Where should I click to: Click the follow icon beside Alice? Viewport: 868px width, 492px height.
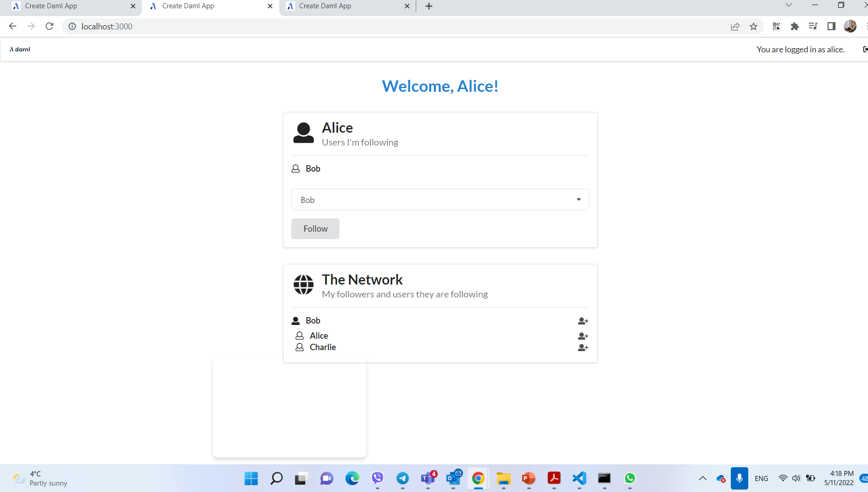(x=583, y=336)
